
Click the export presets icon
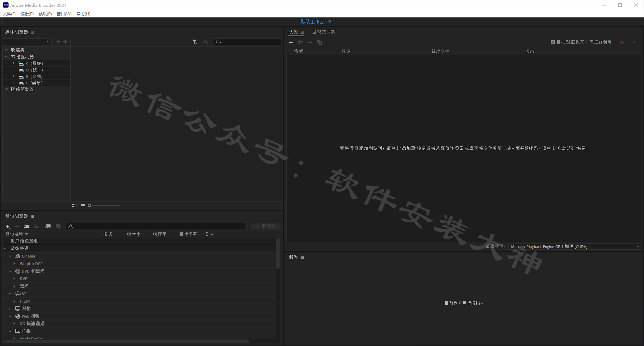click(x=58, y=226)
